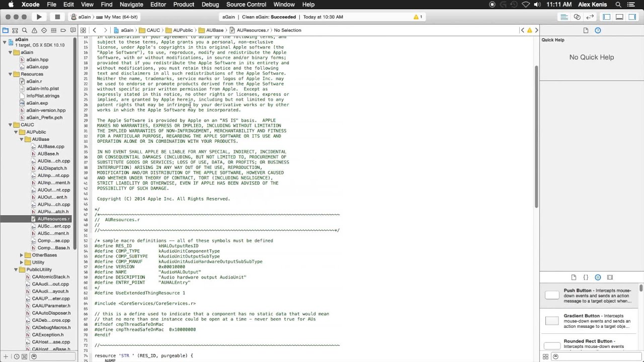
Task: Go back in editor history
Action: (95, 30)
